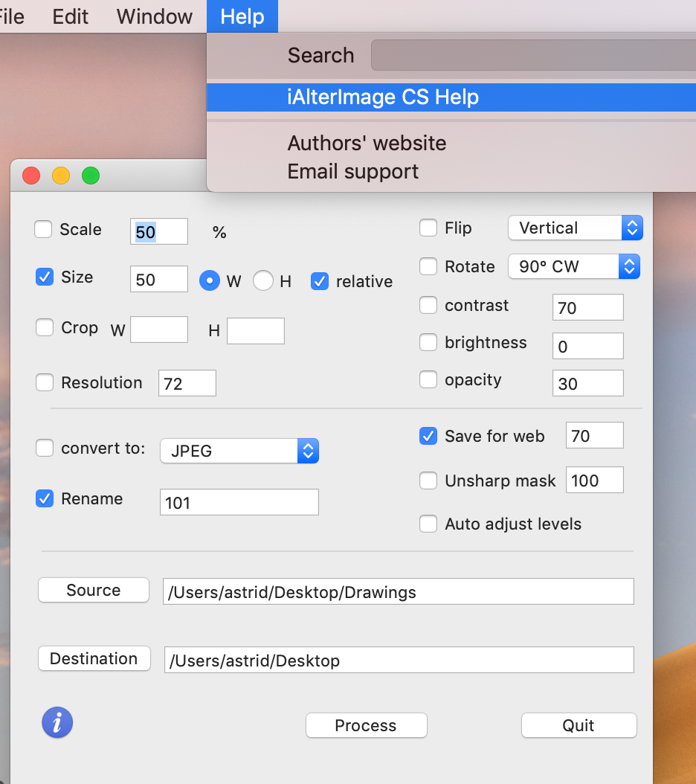Enable the Rotate checkbox

(428, 266)
